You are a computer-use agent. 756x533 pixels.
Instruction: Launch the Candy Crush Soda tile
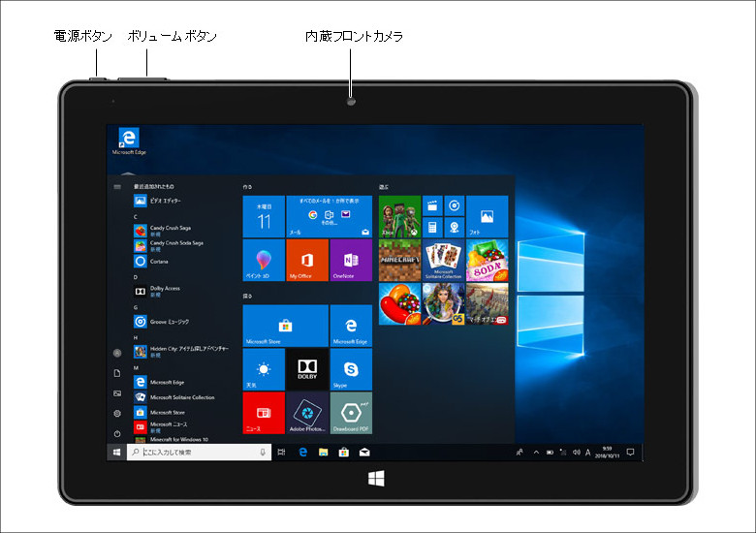[x=487, y=261]
